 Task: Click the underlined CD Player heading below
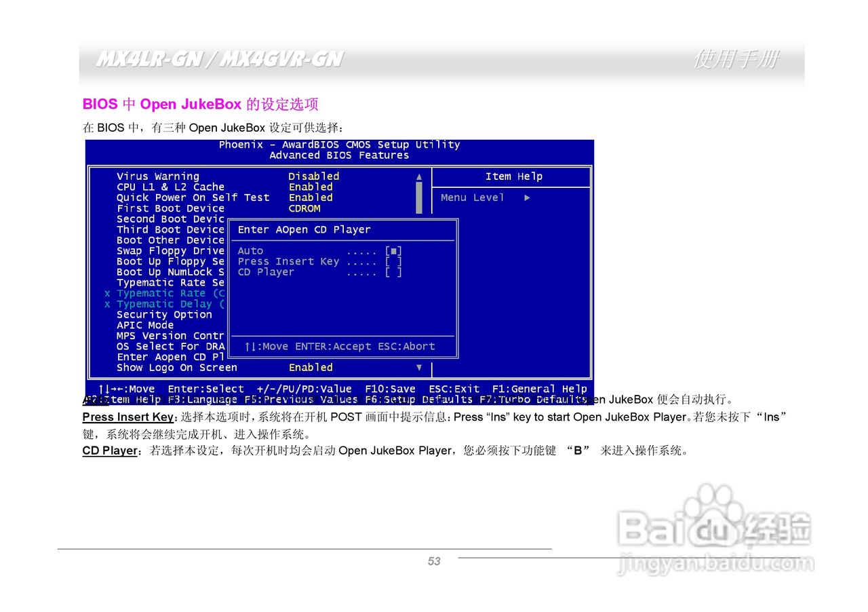point(110,451)
